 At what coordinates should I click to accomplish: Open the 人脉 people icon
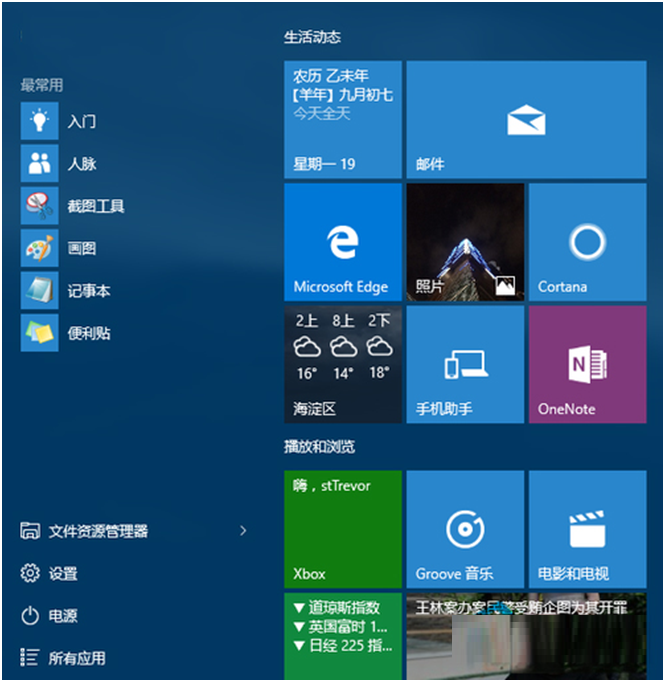(39, 163)
